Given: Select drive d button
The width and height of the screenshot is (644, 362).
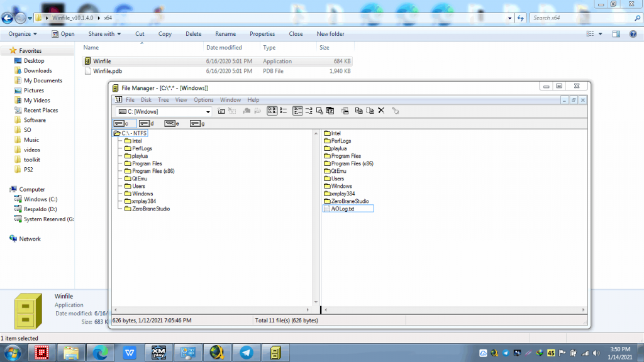Looking at the screenshot, I should pos(147,124).
